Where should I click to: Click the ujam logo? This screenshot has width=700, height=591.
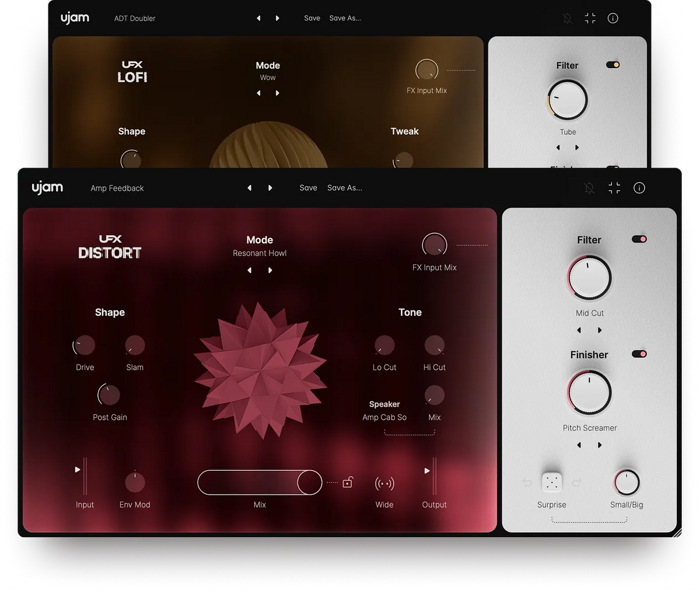pos(47,188)
